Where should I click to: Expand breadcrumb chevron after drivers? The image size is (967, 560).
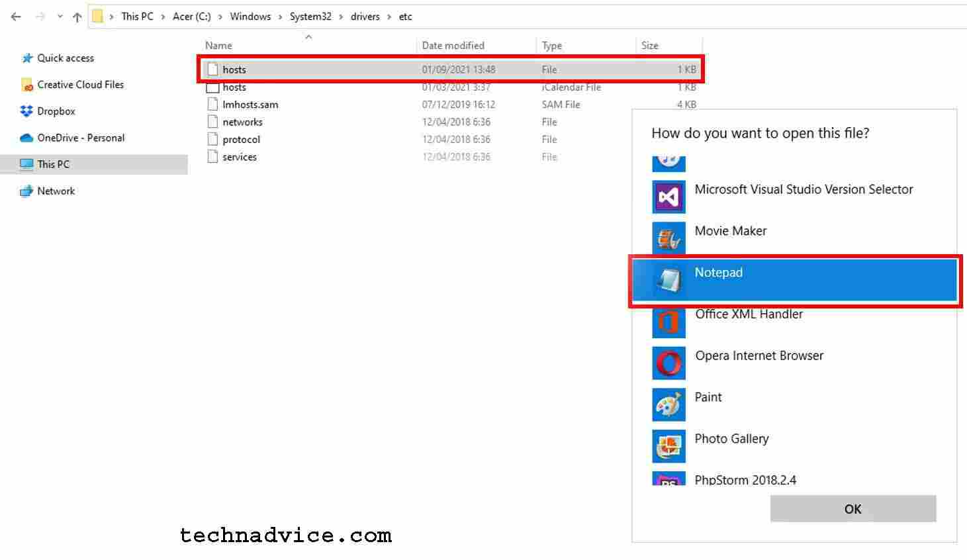(x=389, y=17)
